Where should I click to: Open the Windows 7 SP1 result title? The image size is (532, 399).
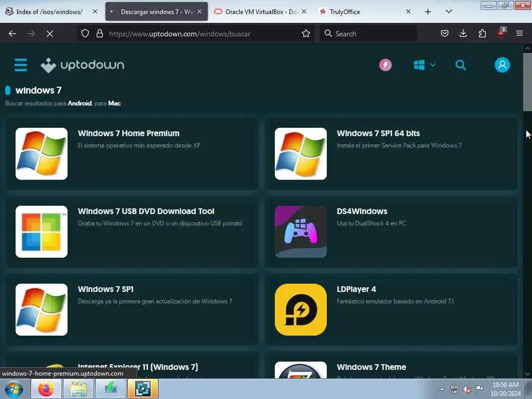pyautogui.click(x=105, y=289)
